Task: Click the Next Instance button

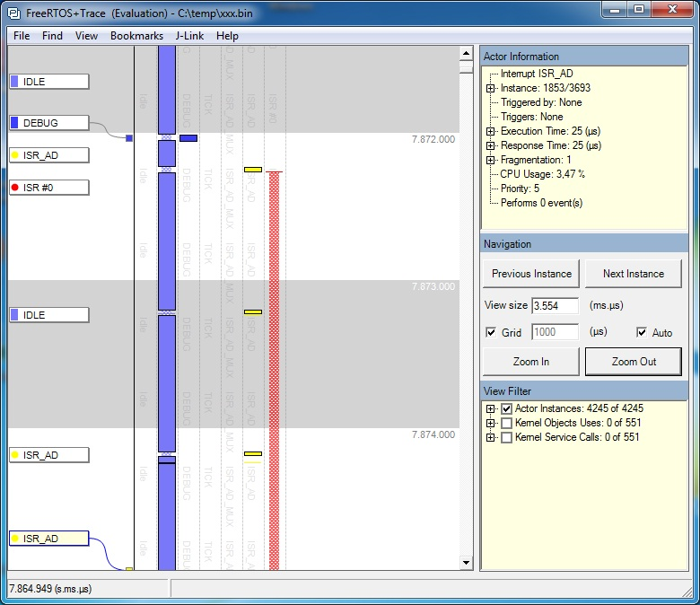Action: [634, 274]
